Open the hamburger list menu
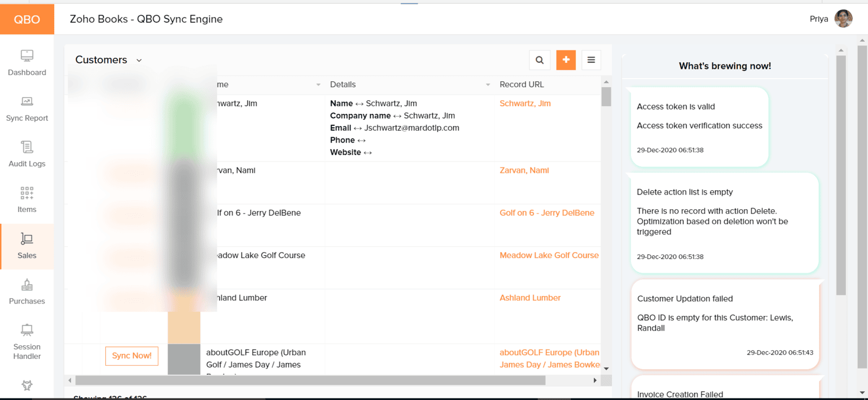 click(591, 60)
